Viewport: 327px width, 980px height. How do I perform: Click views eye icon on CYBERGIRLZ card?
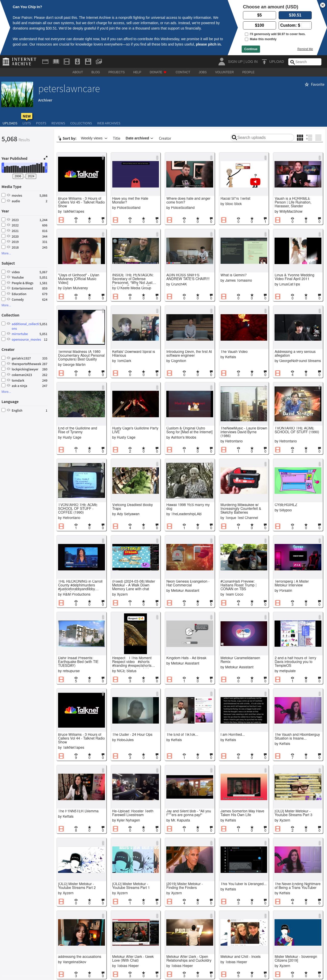pyautogui.click(x=292, y=525)
